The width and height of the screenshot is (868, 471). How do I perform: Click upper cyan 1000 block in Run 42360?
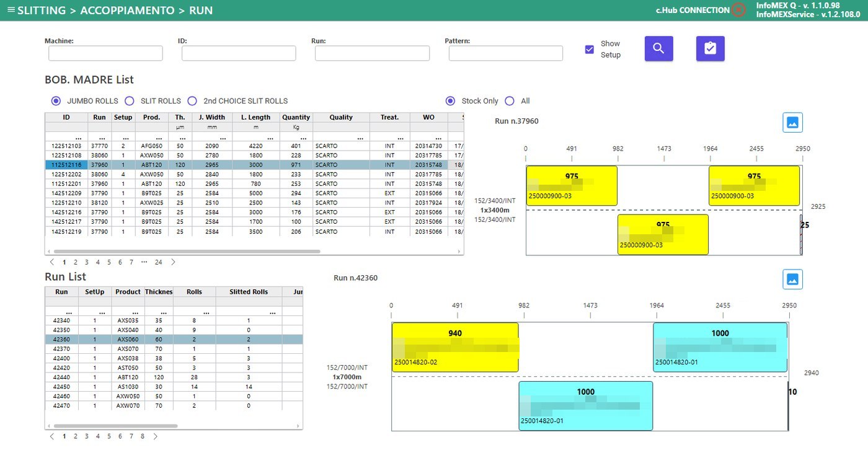pos(720,347)
